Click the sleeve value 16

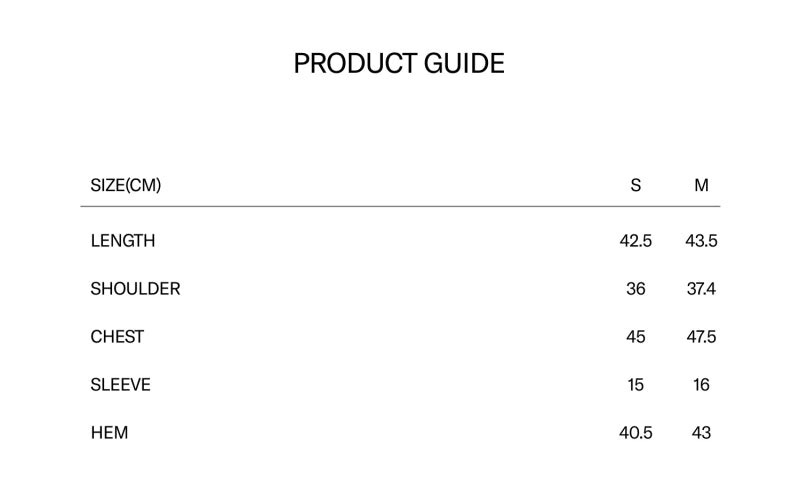coord(702,385)
